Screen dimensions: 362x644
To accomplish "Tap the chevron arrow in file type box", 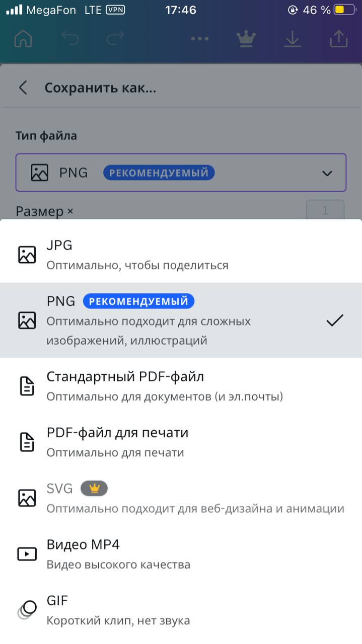I will click(x=327, y=173).
